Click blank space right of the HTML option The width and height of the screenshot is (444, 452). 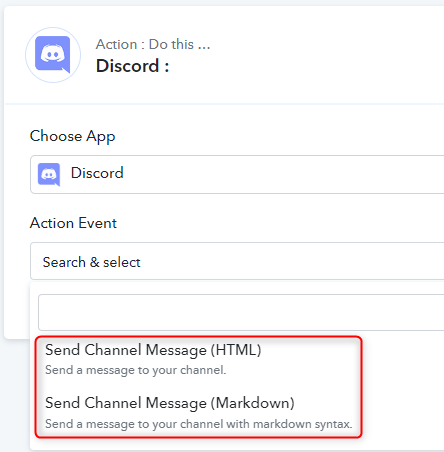point(310,350)
